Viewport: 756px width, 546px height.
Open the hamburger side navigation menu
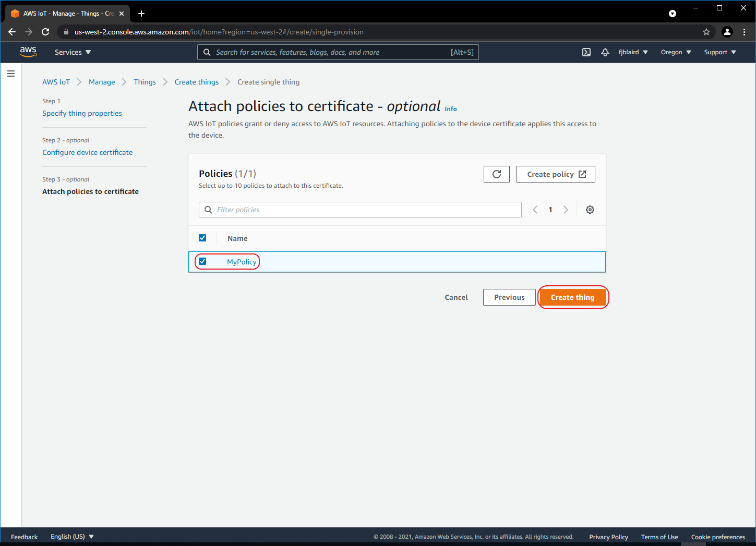pyautogui.click(x=11, y=74)
